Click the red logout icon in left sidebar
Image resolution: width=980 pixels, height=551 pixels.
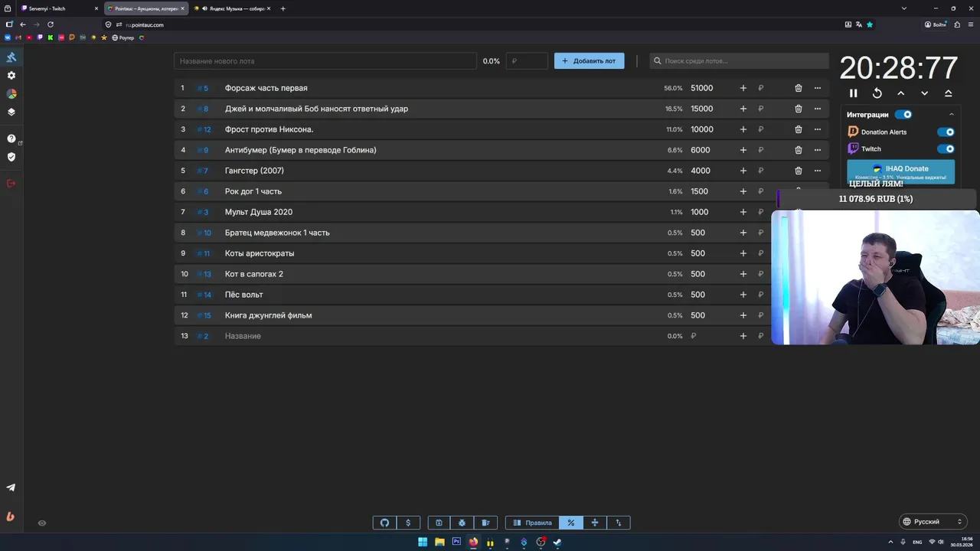coord(11,184)
